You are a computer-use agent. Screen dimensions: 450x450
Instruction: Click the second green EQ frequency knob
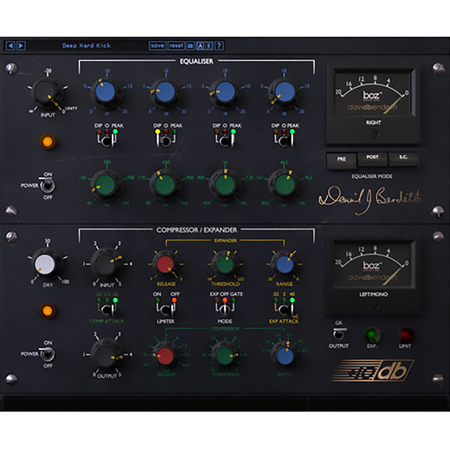tap(165, 184)
